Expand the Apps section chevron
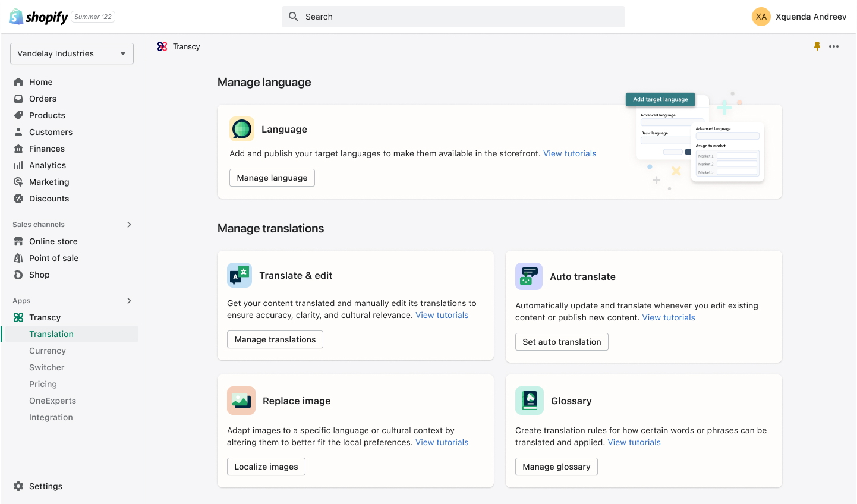Screen dimensions: 857x504 point(129,301)
